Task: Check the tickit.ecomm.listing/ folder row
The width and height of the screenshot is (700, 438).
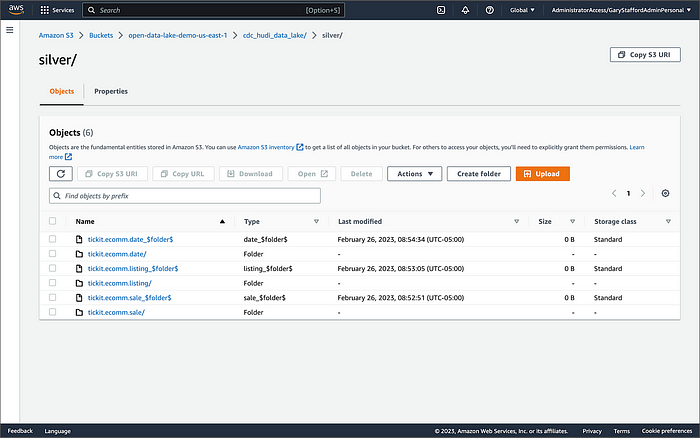Action: coord(53,283)
